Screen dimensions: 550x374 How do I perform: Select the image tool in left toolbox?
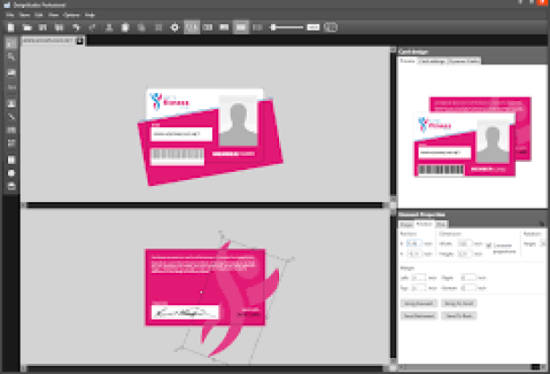(11, 73)
